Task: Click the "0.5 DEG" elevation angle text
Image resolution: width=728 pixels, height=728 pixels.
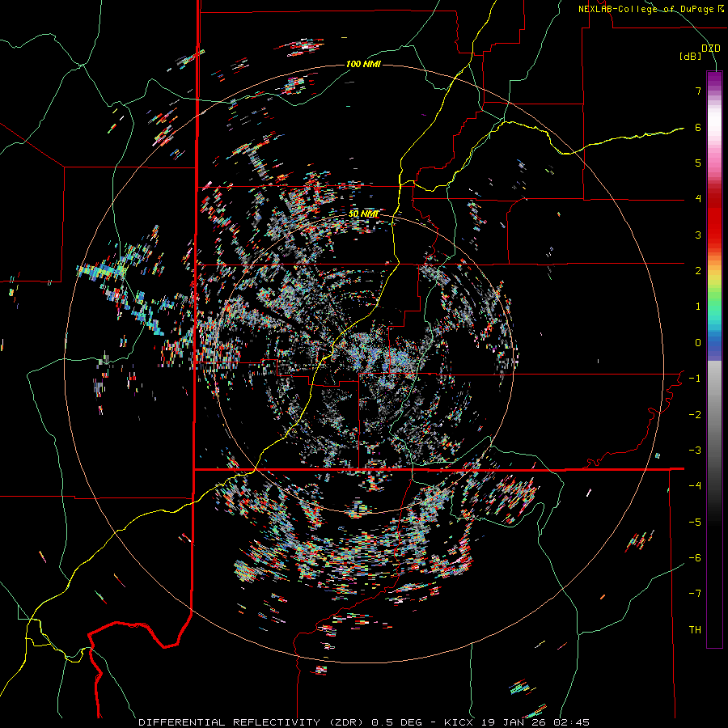Action: point(396,722)
